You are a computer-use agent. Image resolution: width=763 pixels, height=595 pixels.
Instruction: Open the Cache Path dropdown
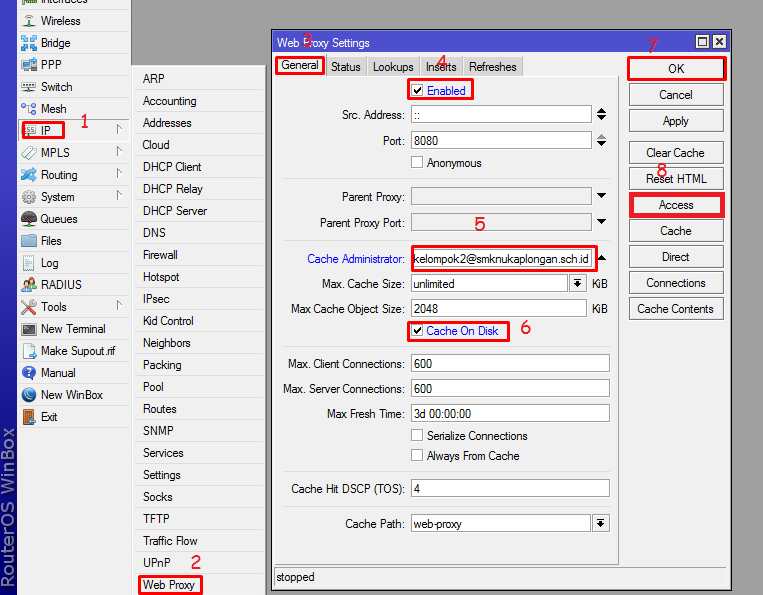601,523
